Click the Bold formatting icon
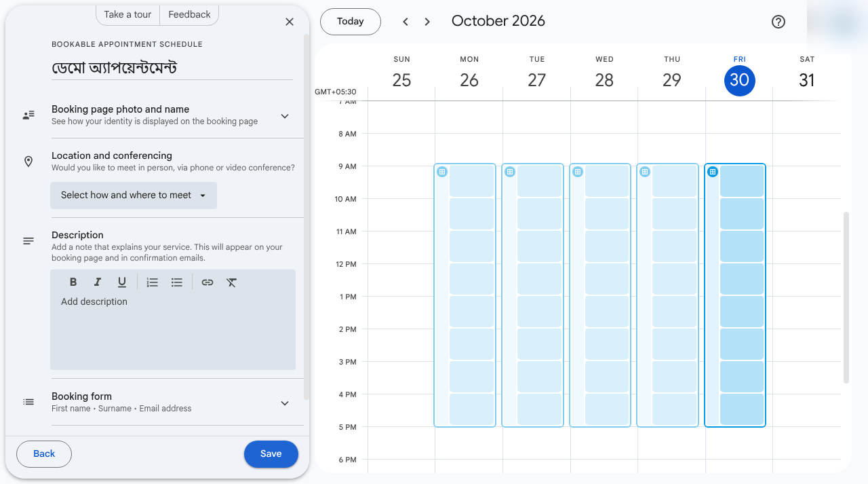 click(73, 282)
